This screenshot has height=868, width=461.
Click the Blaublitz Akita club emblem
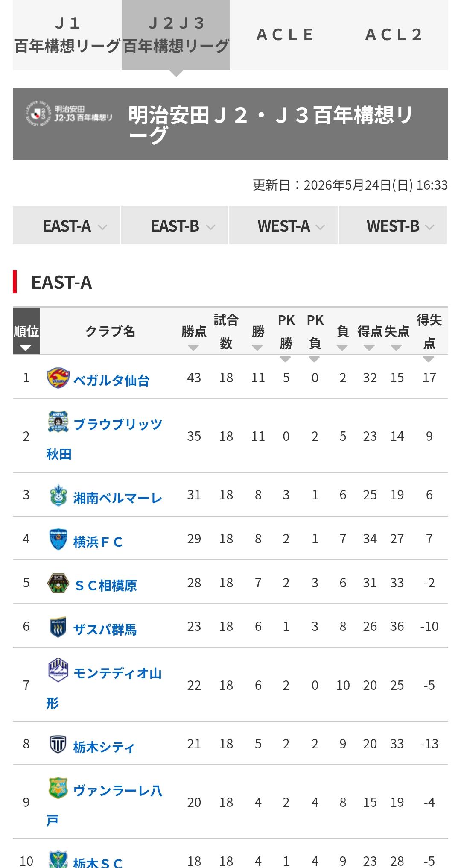[58, 422]
